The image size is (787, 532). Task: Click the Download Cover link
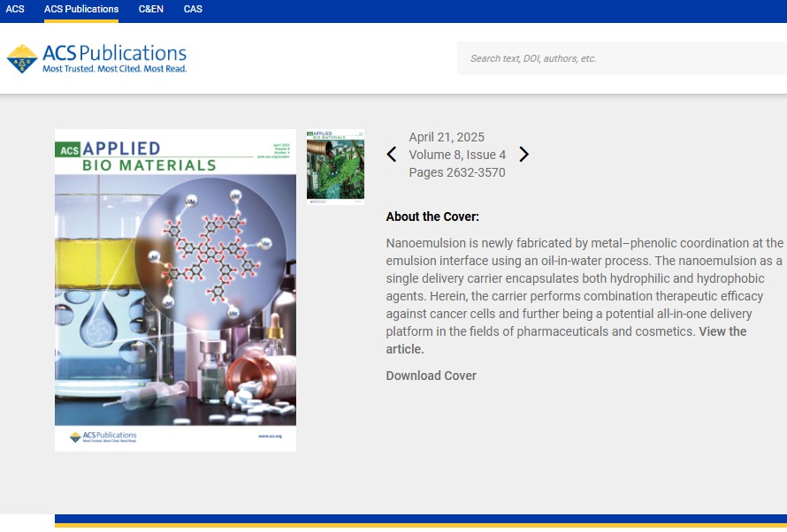tap(432, 376)
